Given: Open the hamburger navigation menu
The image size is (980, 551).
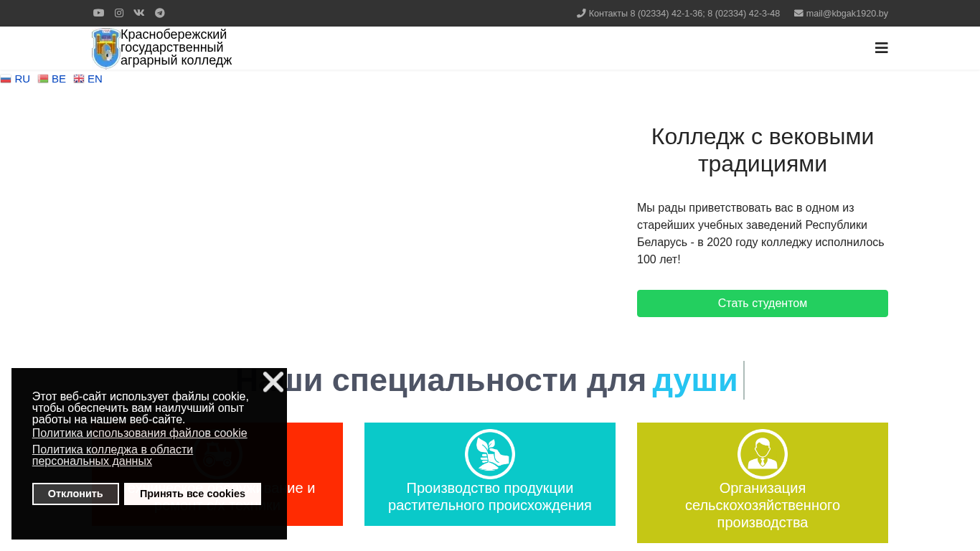Looking at the screenshot, I should click(882, 48).
